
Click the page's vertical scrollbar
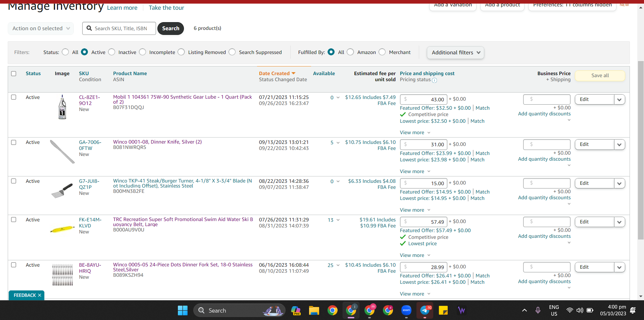click(641, 151)
